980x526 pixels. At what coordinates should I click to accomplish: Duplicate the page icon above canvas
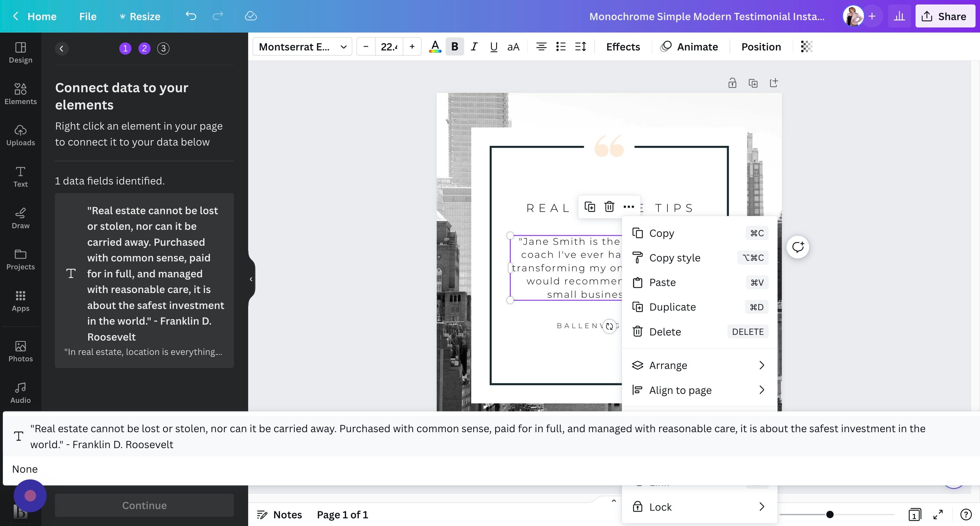tap(753, 83)
